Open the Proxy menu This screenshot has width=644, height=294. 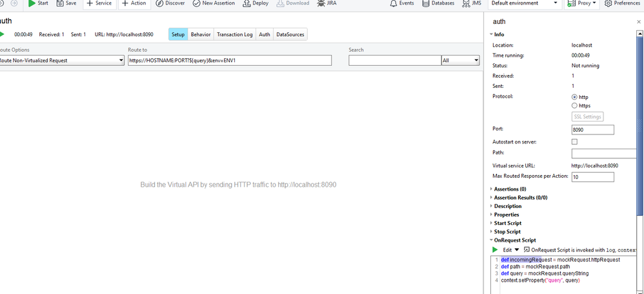581,3
